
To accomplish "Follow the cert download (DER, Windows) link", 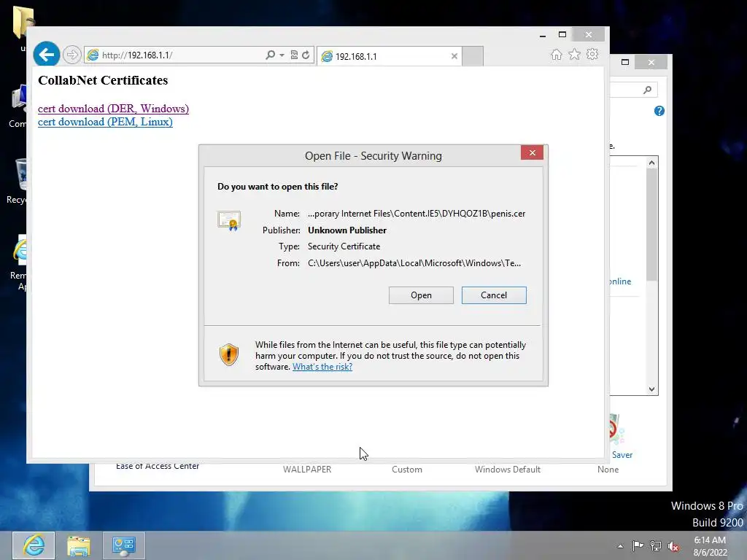I will tap(113, 109).
